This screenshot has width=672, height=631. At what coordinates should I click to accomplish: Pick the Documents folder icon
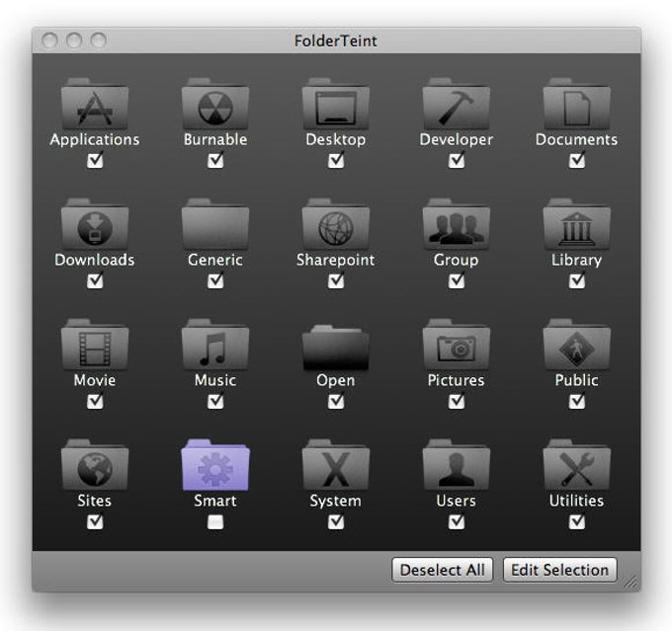576,104
